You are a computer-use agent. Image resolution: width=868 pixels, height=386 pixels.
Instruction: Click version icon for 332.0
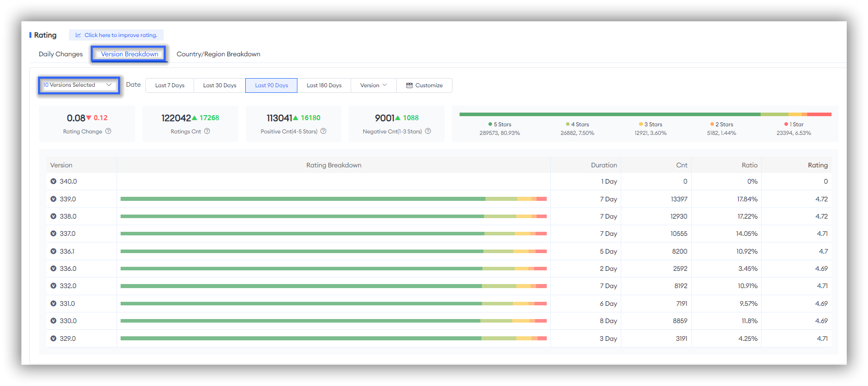[53, 286]
